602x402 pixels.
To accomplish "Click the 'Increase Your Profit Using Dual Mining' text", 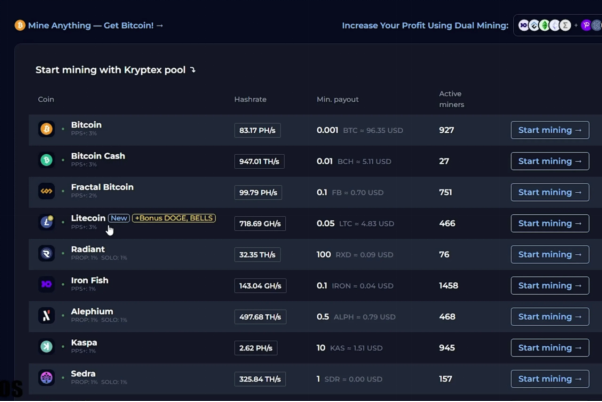I will tap(425, 25).
